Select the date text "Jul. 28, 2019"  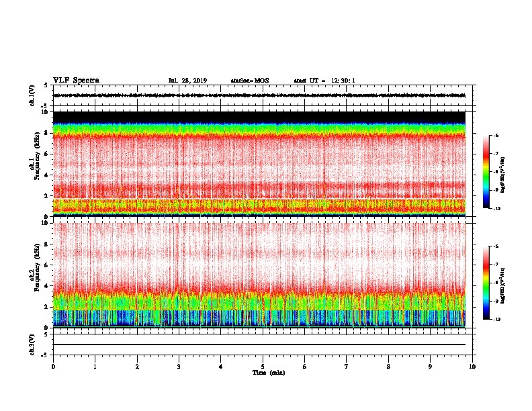tap(187, 81)
